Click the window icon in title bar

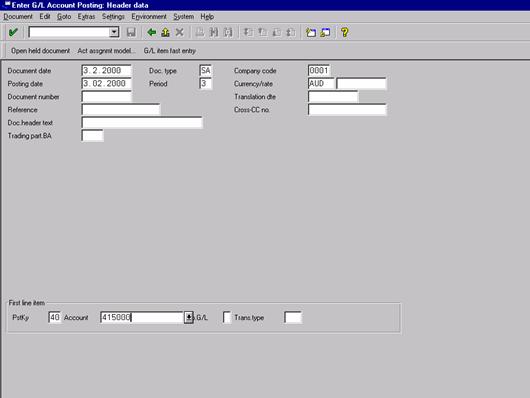(6, 4)
